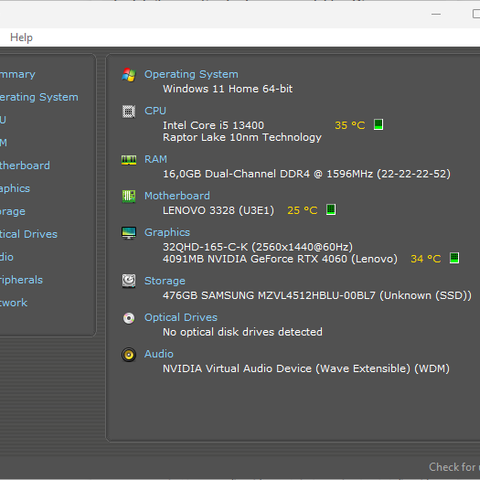Screen dimensions: 480x480
Task: Open the Storage section heading link
Action: [x=165, y=281]
